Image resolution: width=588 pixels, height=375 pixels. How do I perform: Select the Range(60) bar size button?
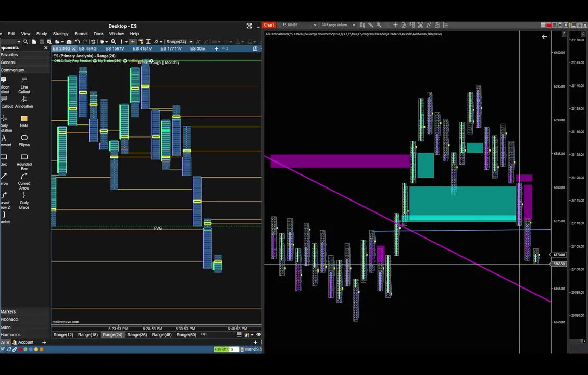coord(186,335)
